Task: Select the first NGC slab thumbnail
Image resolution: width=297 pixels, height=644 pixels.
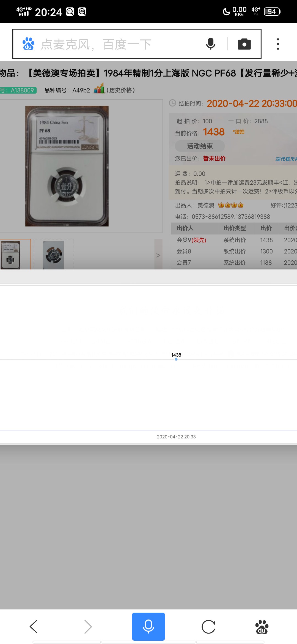Action: (11, 255)
